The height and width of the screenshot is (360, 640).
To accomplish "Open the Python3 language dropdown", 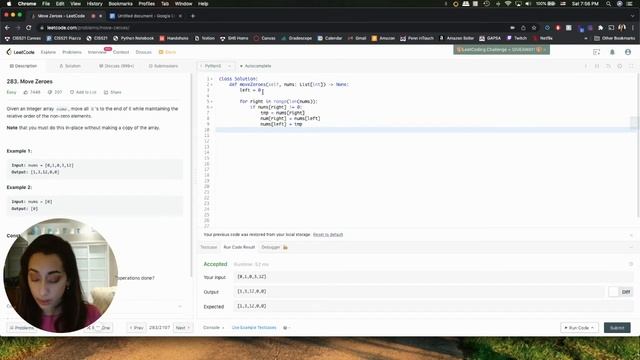I will pos(216,66).
